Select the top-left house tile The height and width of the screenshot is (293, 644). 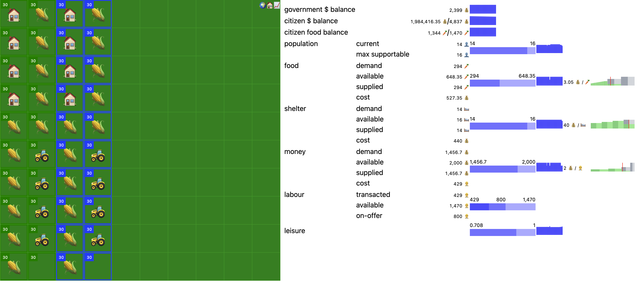point(14,14)
